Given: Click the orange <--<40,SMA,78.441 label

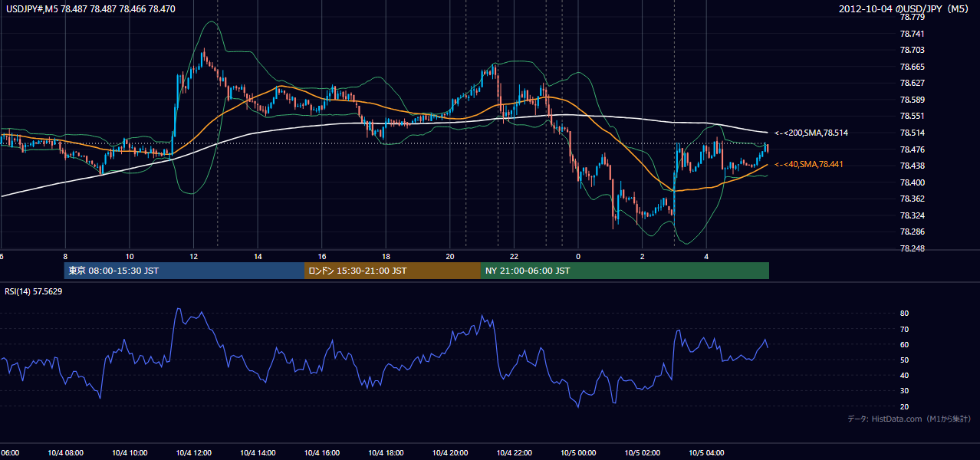Looking at the screenshot, I should pyautogui.click(x=809, y=165).
